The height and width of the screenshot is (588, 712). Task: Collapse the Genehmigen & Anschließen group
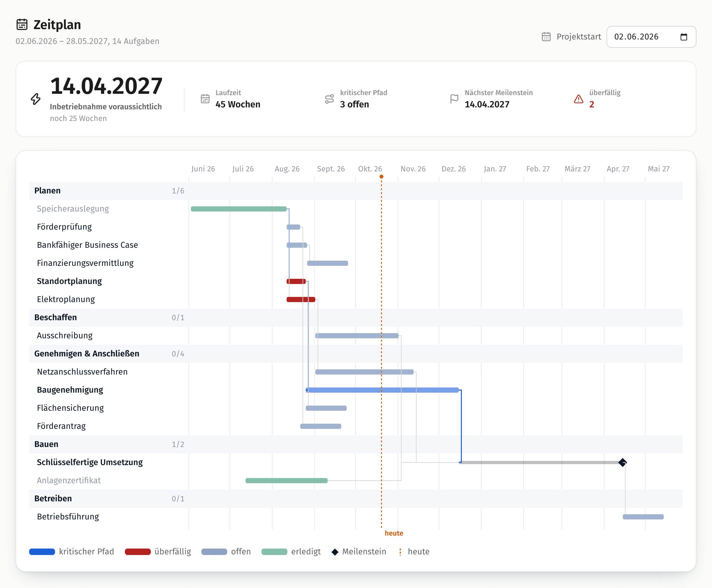click(x=356, y=354)
